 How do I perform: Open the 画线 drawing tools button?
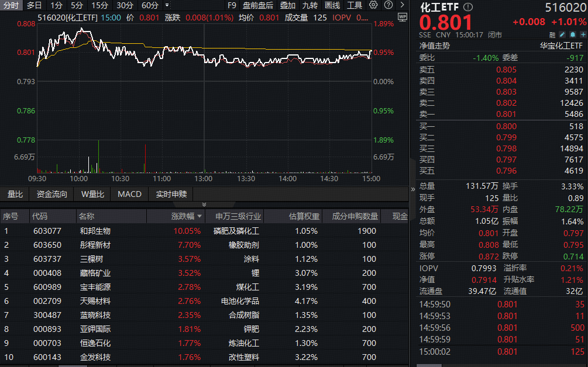pyautogui.click(x=332, y=5)
